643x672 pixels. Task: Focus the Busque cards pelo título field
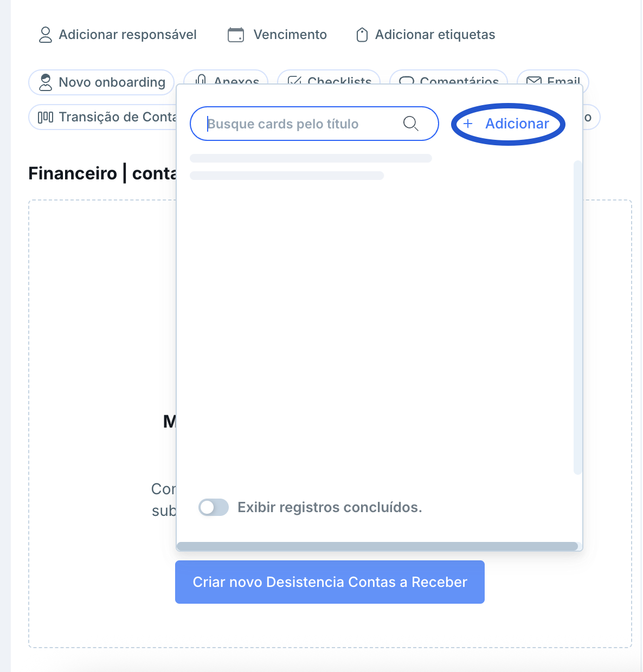pyautogui.click(x=304, y=124)
